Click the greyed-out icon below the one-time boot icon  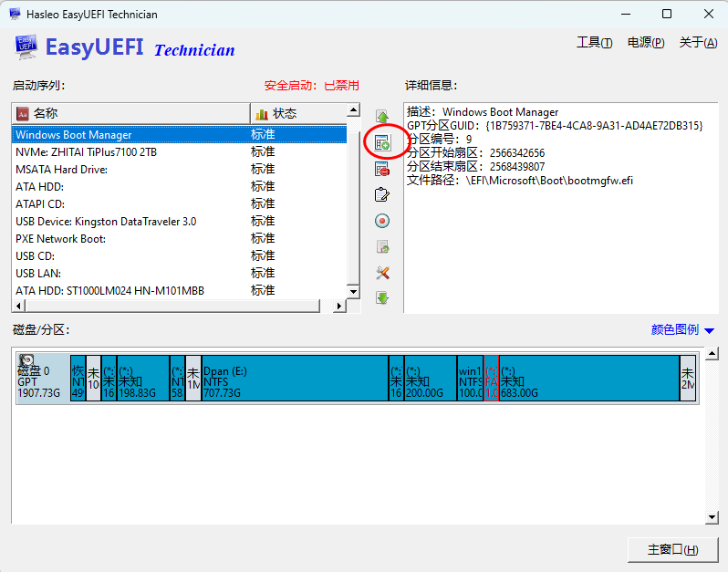click(x=382, y=246)
